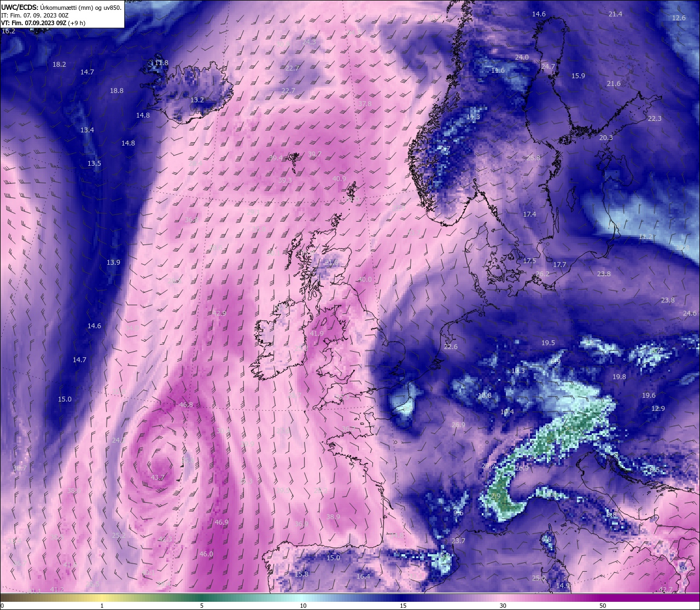Click the value '11.8' over Iceland
Image resolution: width=700 pixels, height=610 pixels.
click(161, 63)
